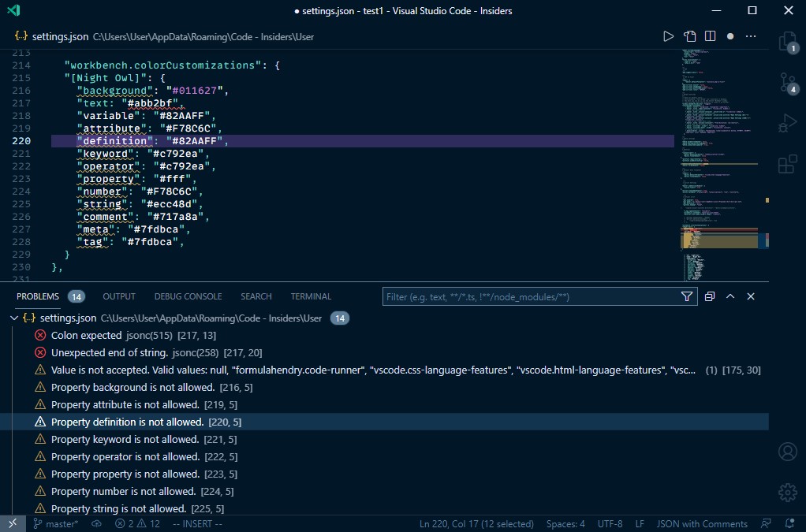Select 'Property operator is not allowed' warning

point(385,456)
